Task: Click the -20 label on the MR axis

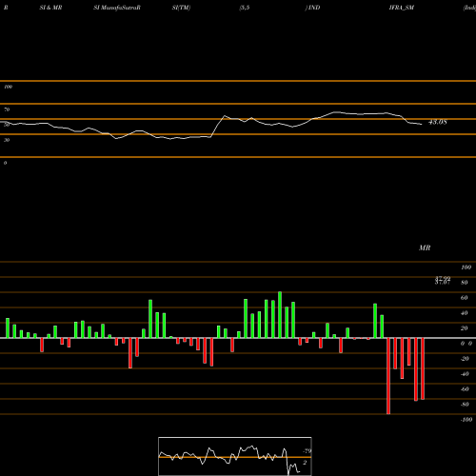Action: (x=465, y=359)
